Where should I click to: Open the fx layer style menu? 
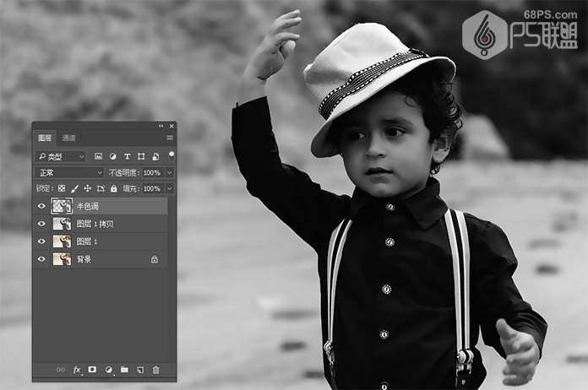77,370
